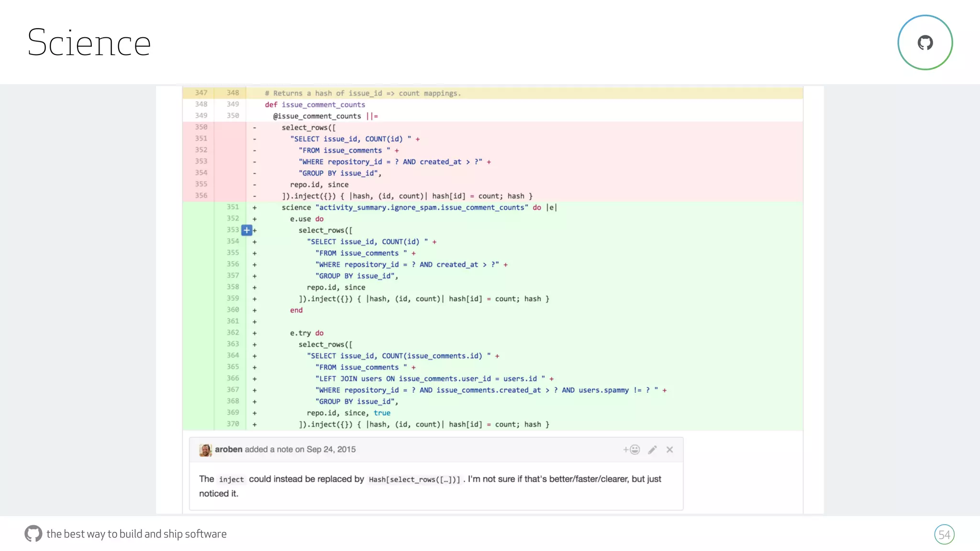The image size is (980, 551).
Task: Click the slide number 54 badge
Action: coord(944,534)
